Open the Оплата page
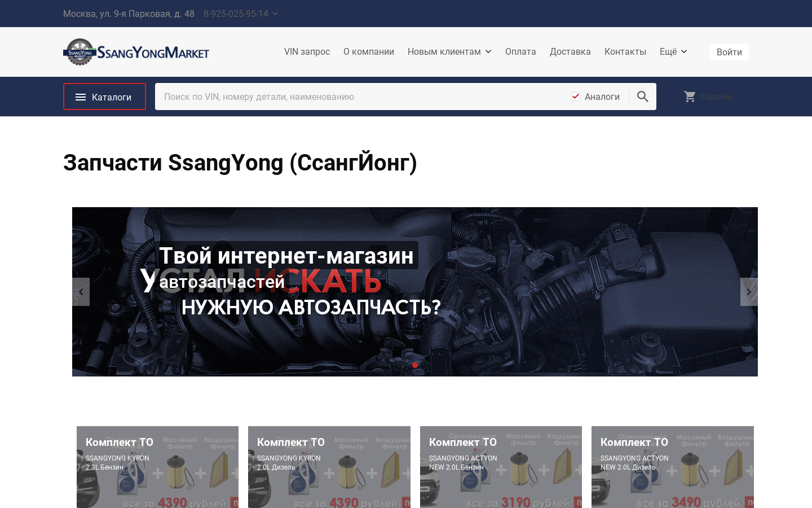The height and width of the screenshot is (508, 812). click(x=520, y=51)
